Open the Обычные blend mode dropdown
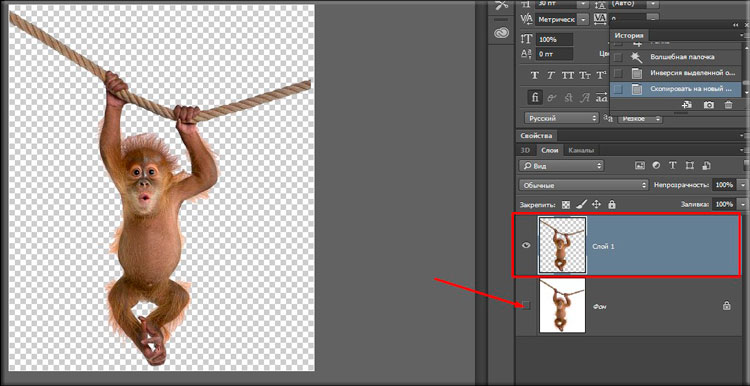Viewport: 750px width, 386px height. [x=584, y=185]
